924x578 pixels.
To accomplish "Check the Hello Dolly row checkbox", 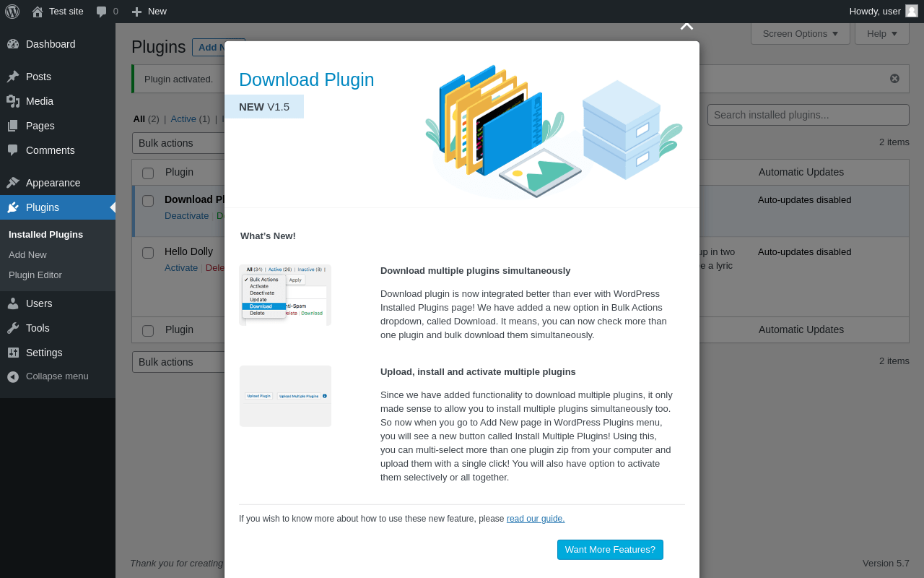I will 148,253.
